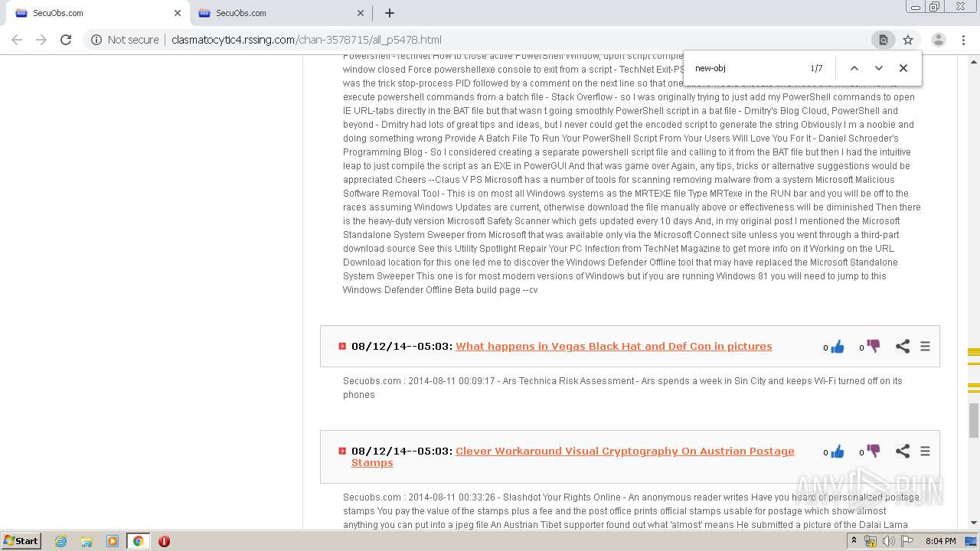Click scrollbar up arrow
The image size is (980, 551).
[x=974, y=60]
